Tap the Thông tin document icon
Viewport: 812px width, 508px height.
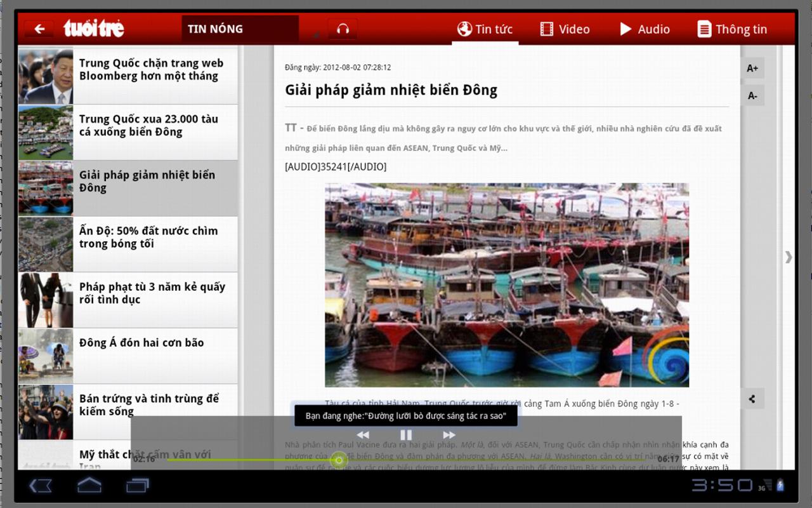(704, 29)
